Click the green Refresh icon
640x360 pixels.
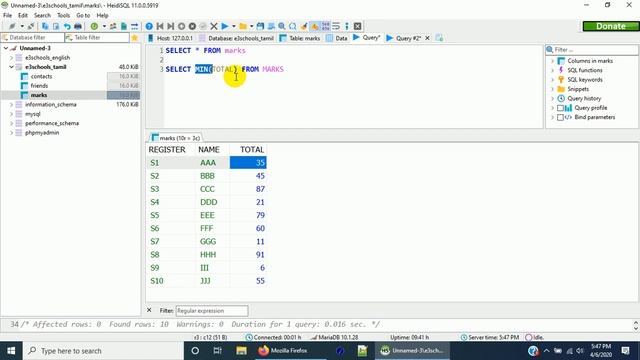(94, 26)
